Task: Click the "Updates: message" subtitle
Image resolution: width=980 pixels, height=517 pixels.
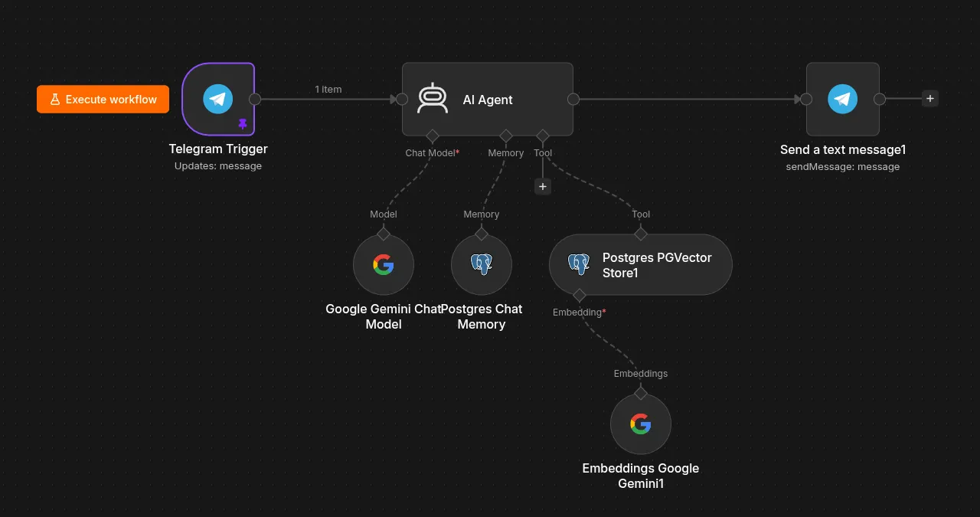Action: coord(218,166)
